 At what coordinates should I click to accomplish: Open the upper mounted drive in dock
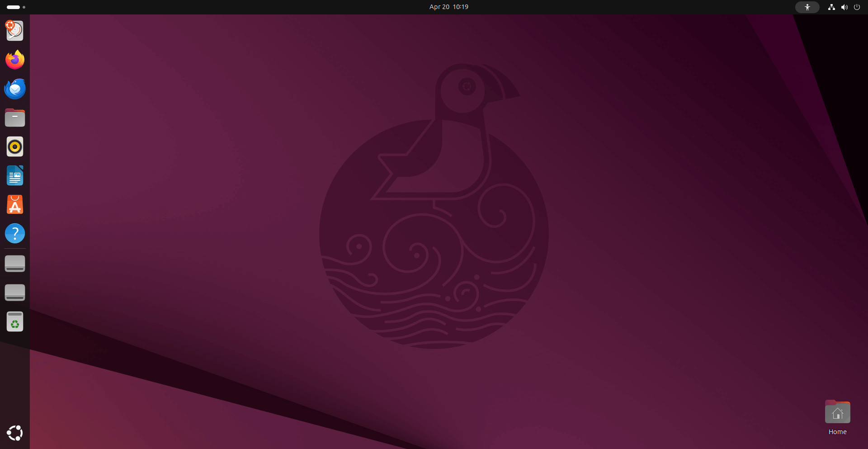(x=15, y=264)
